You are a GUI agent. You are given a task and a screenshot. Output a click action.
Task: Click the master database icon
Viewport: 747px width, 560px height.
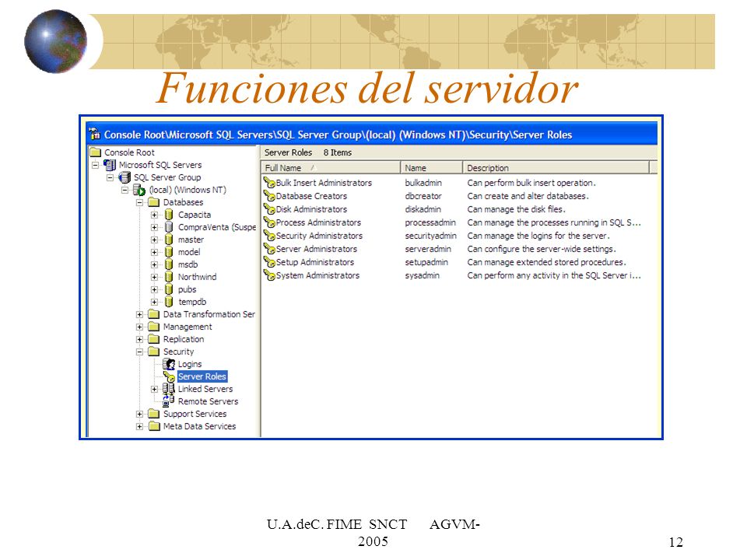tap(169, 240)
